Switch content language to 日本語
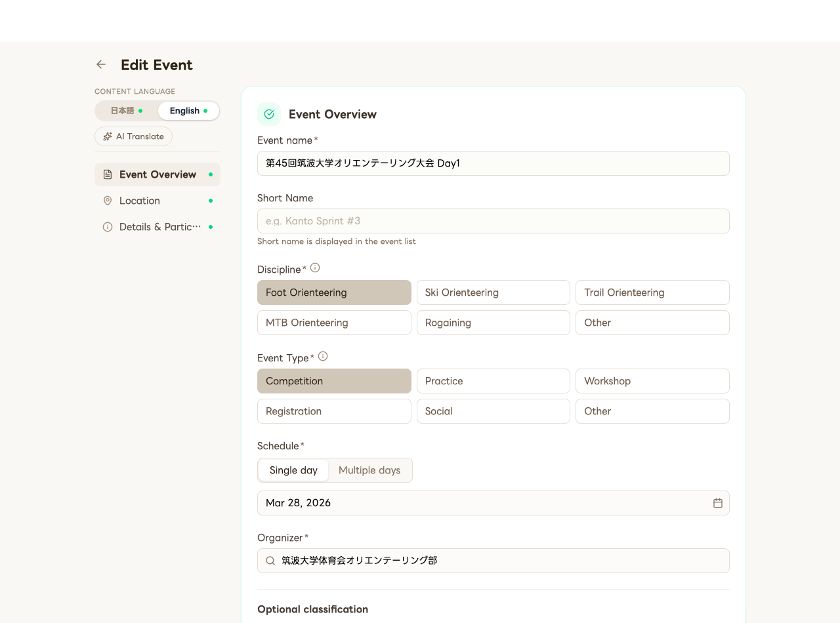 coord(125,111)
